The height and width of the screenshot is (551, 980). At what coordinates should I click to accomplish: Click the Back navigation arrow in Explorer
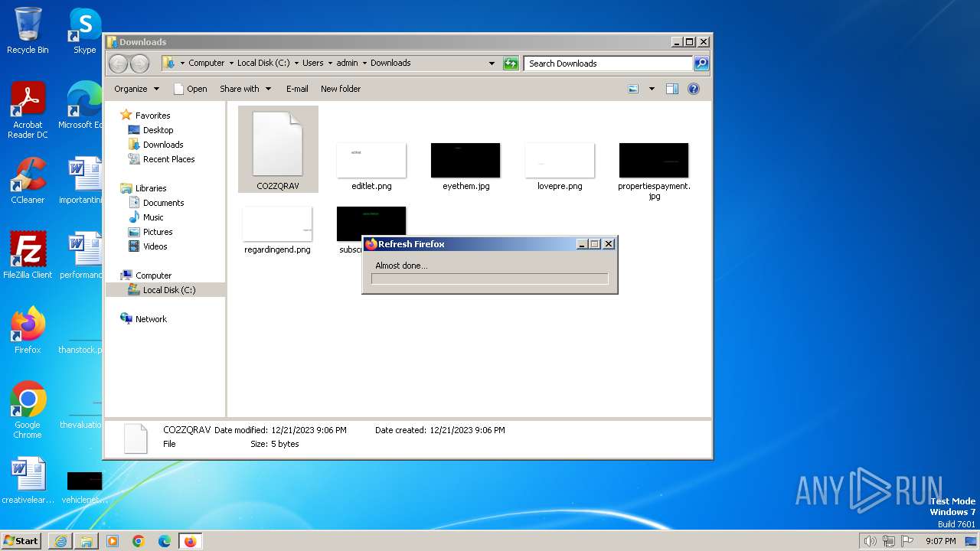click(x=118, y=64)
